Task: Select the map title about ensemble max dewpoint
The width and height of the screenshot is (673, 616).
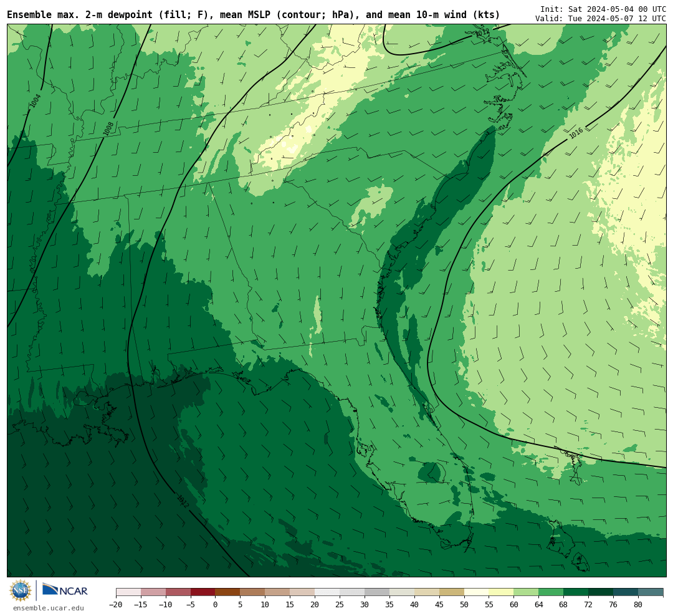Action: [x=253, y=15]
